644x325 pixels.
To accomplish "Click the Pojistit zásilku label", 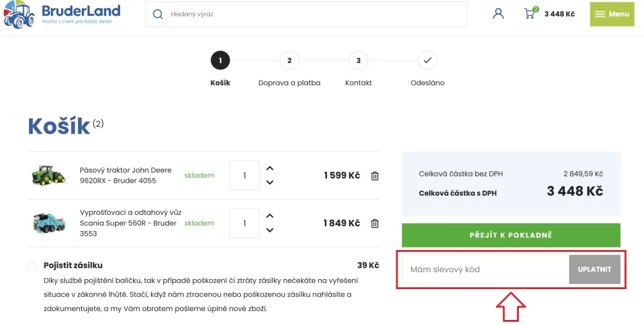I will click(x=73, y=265).
